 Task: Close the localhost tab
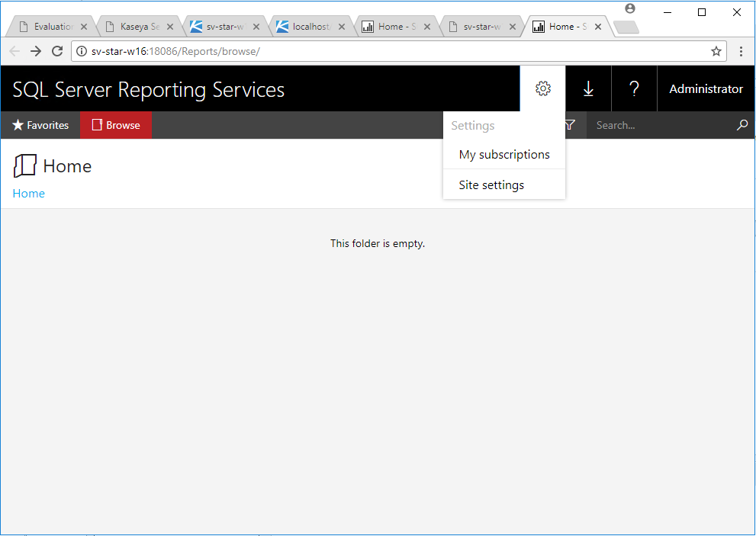coord(341,27)
